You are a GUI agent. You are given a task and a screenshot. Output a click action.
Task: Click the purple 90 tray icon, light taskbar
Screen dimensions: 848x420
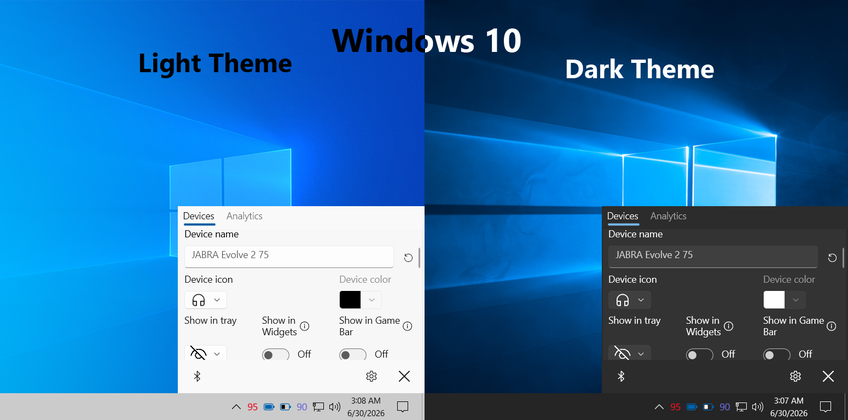click(302, 407)
